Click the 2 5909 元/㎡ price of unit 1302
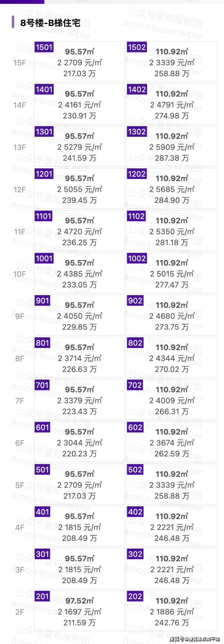This screenshot has width=224, height=644. pos(172,147)
